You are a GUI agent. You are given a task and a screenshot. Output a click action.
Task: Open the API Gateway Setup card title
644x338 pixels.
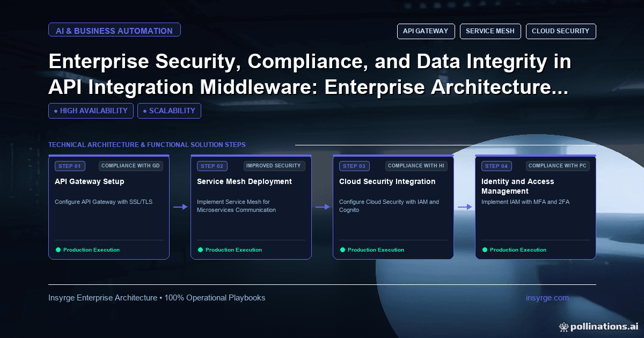[x=90, y=181]
